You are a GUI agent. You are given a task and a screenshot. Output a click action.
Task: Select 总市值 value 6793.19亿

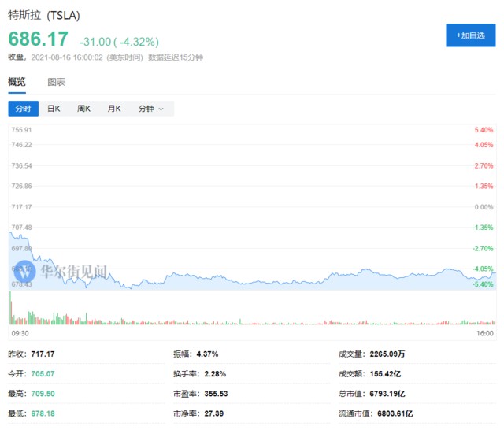coord(387,393)
